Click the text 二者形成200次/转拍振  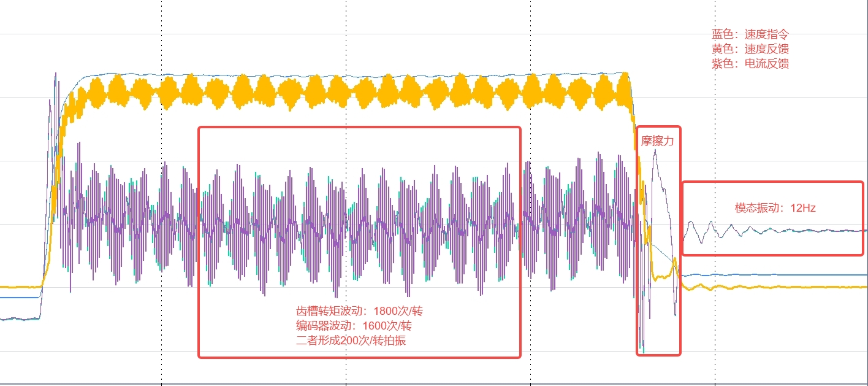351,341
